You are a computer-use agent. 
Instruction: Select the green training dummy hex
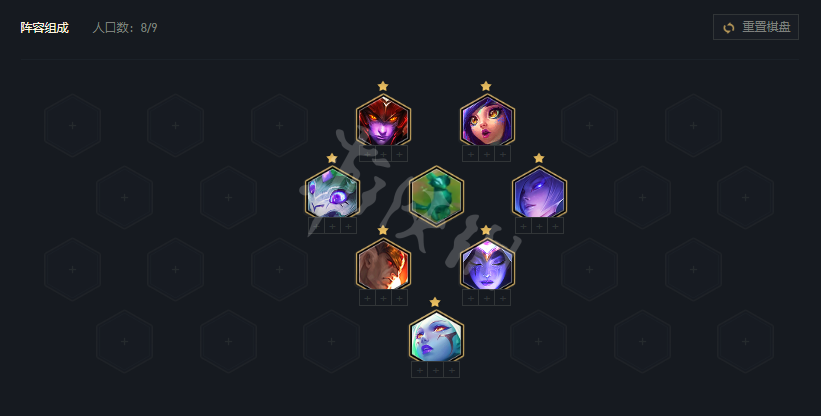pyautogui.click(x=436, y=196)
